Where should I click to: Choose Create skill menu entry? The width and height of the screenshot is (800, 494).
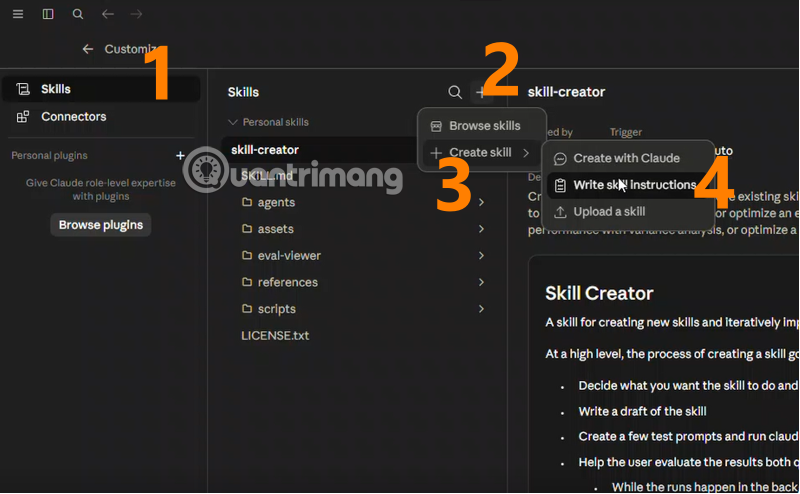482,152
